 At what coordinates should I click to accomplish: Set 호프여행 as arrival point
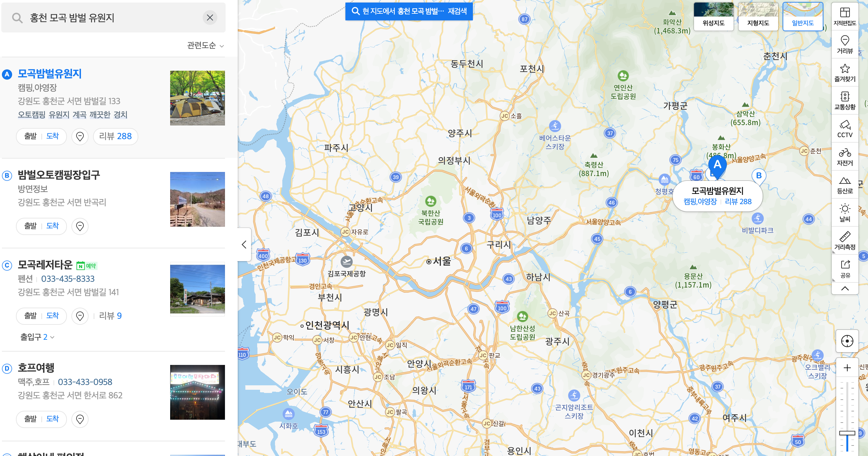(53, 419)
